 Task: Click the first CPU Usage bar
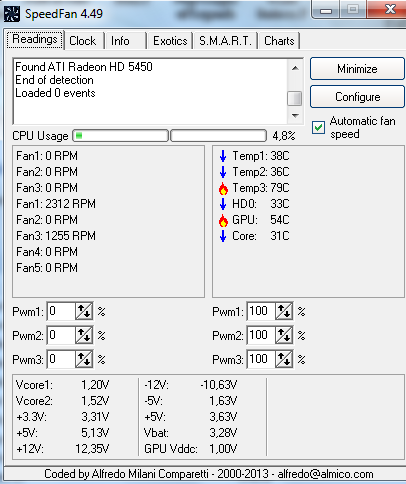[120, 136]
